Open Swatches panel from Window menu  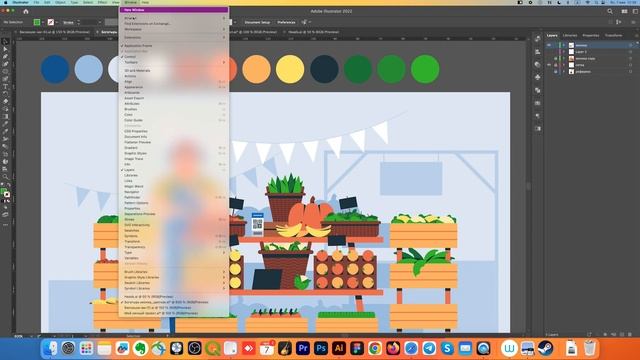[174, 231]
